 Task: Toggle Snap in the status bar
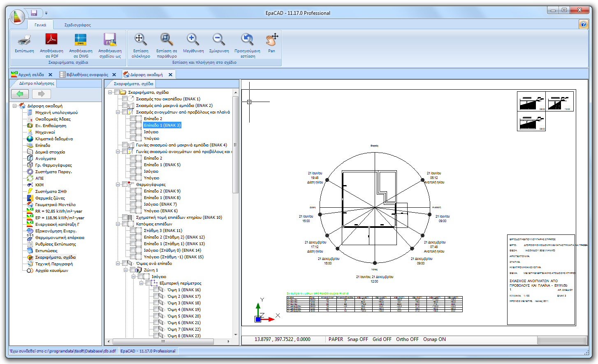(357, 339)
